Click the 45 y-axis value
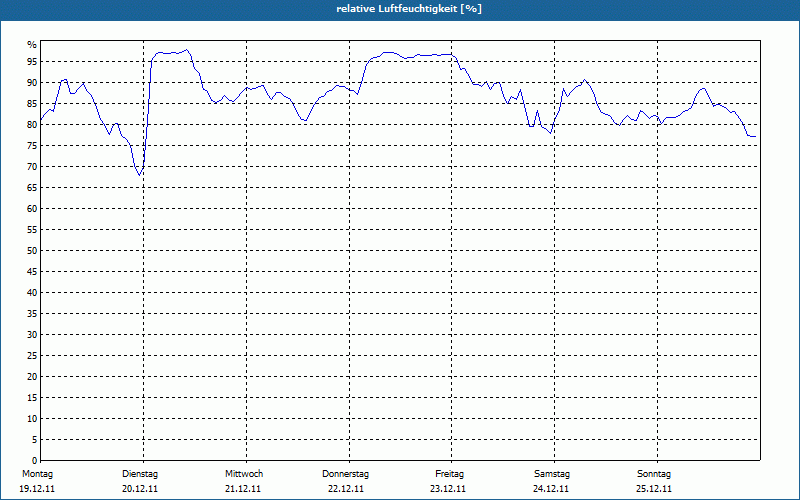This screenshot has width=800, height=500. click(x=32, y=271)
